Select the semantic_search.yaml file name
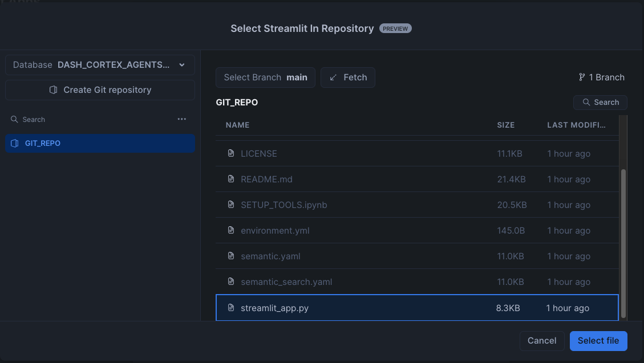 tap(286, 282)
